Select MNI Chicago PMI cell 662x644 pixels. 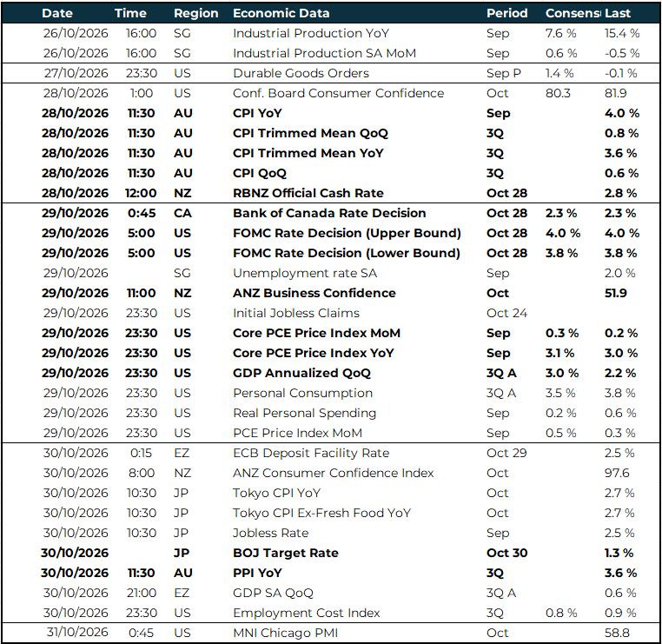285,633
